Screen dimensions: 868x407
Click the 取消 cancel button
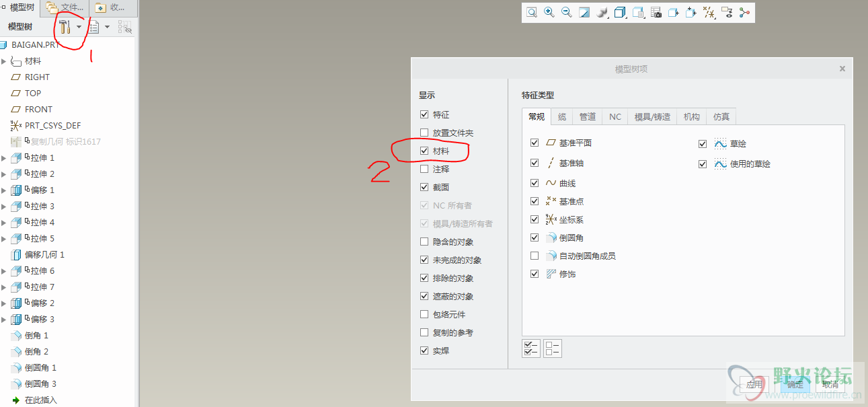click(x=830, y=384)
